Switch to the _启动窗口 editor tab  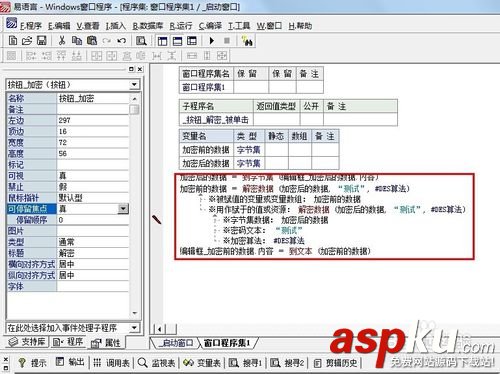[x=175, y=343]
